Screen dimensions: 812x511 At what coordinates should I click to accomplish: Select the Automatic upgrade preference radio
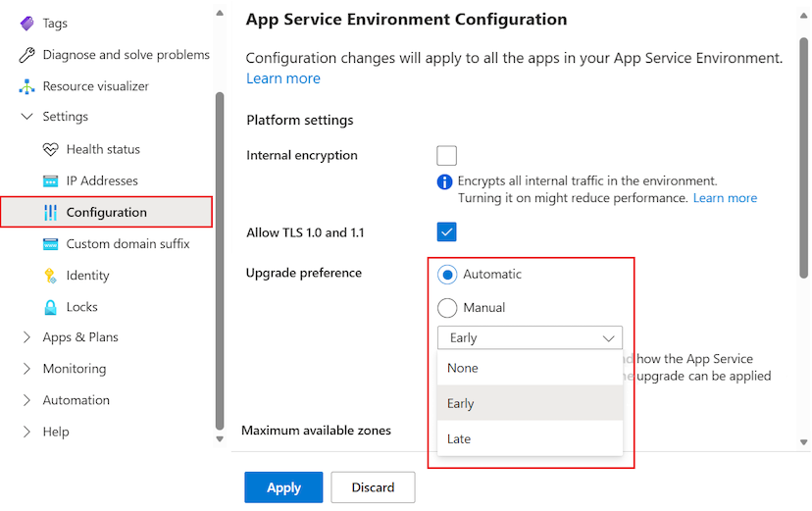(x=447, y=275)
